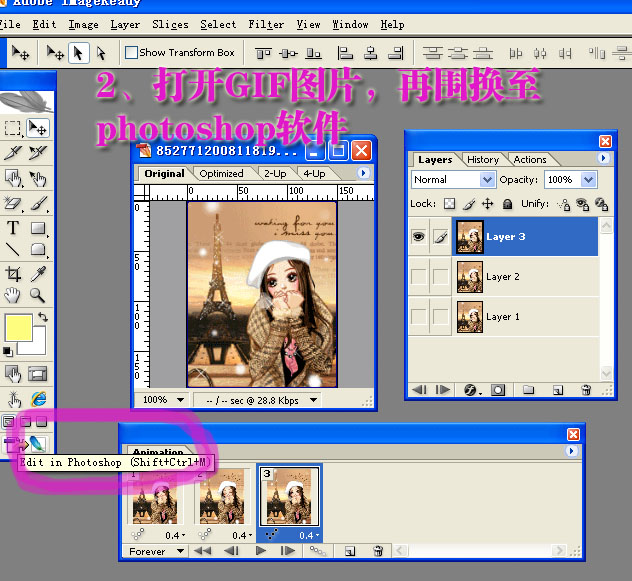This screenshot has width=632, height=581.
Task: Click Align vertical centers icon
Action: click(288, 53)
